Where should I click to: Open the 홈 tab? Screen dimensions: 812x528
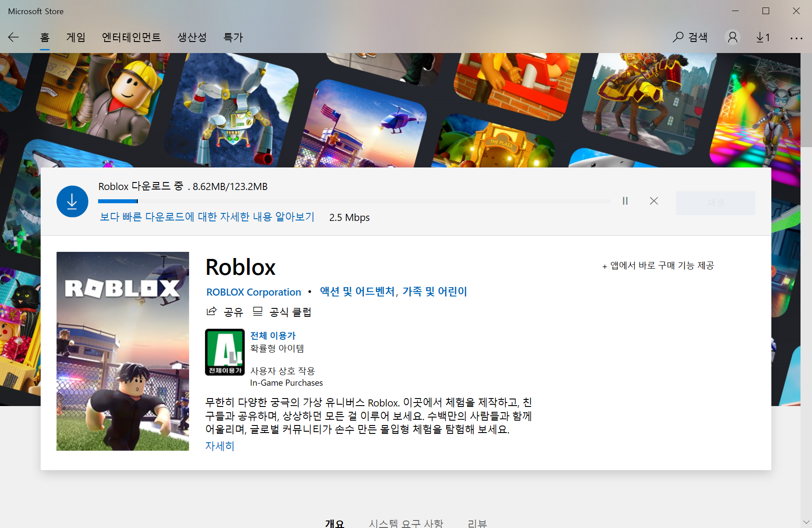coord(45,38)
